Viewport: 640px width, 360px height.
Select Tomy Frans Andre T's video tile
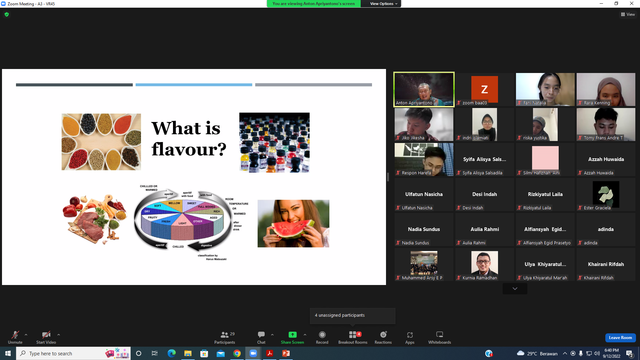tap(606, 124)
